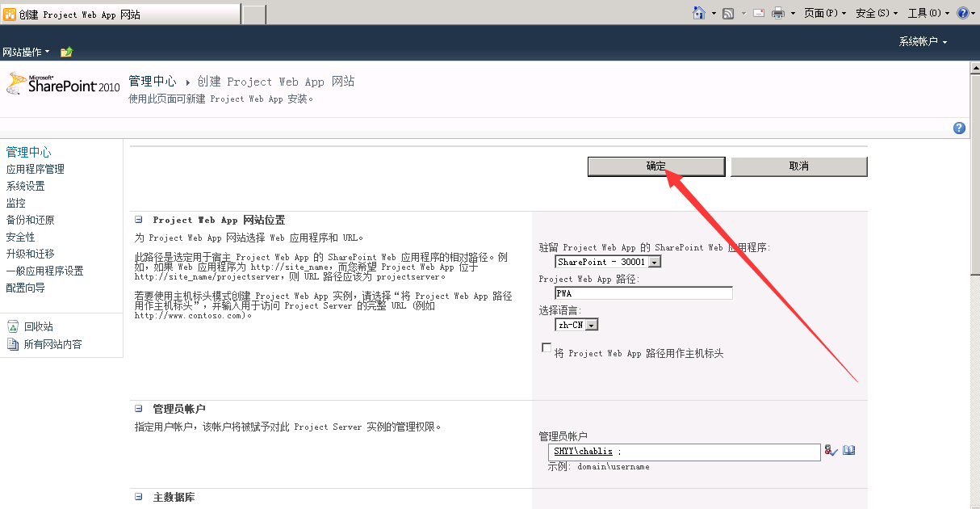Click the IE Home toolbar icon
This screenshot has width=980, height=509.
[699, 13]
